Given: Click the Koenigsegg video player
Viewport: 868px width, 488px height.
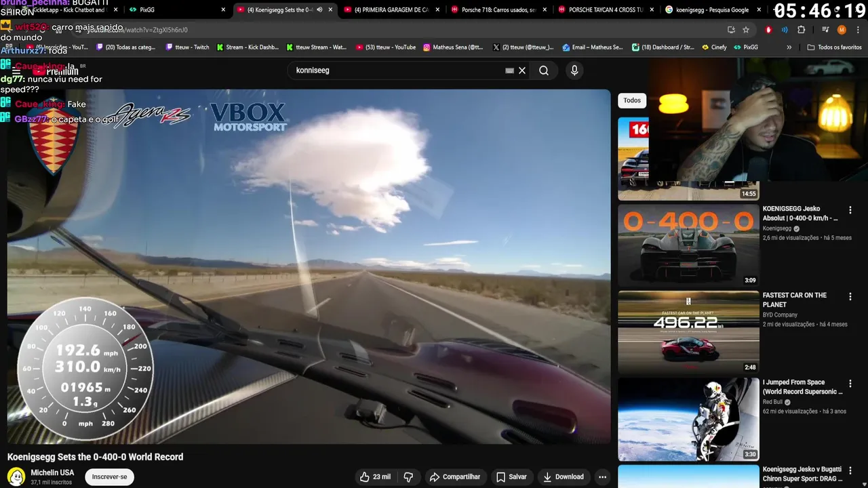Looking at the screenshot, I should tap(309, 266).
